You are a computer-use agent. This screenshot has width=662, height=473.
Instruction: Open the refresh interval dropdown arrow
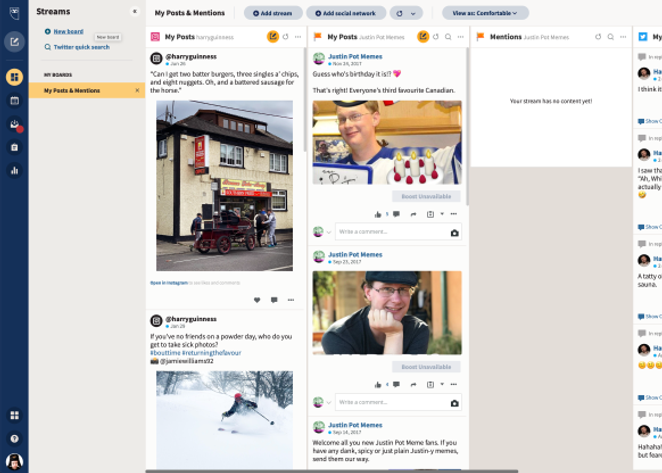click(413, 13)
